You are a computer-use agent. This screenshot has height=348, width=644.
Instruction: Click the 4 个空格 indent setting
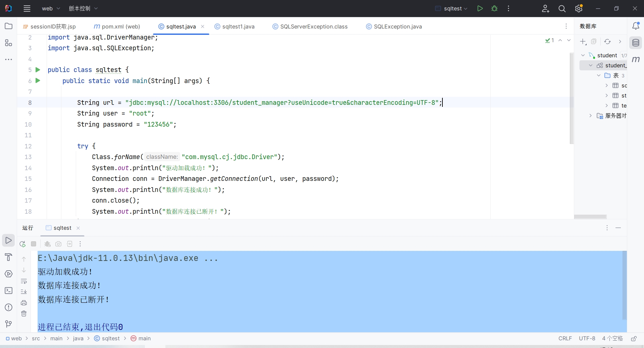pos(612,338)
